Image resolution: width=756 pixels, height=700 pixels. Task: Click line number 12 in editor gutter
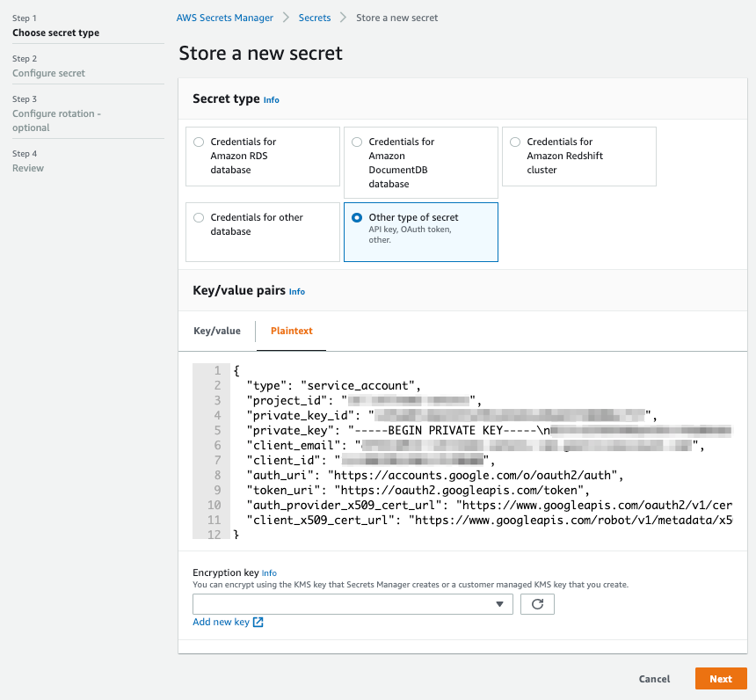point(214,535)
